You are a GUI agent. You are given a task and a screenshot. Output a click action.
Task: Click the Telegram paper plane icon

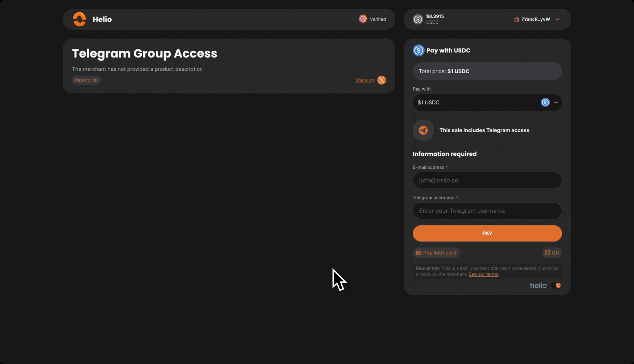tap(423, 130)
